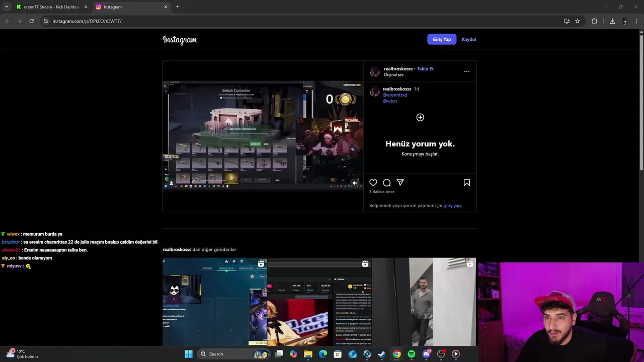Open the first reel thumbnail with cartoon character
This screenshot has height=362, width=644.
(215, 302)
